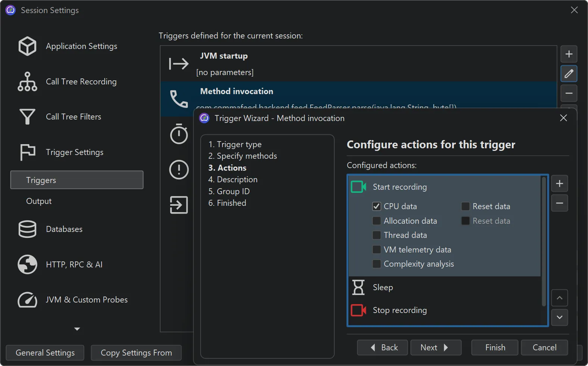Enable the Thread data checkbox

(377, 235)
